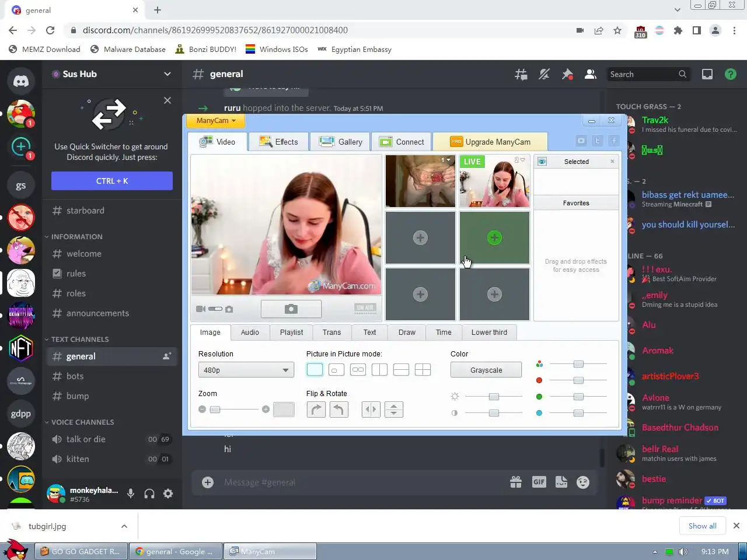Click the Upgrade ManyCam button

pos(490,142)
